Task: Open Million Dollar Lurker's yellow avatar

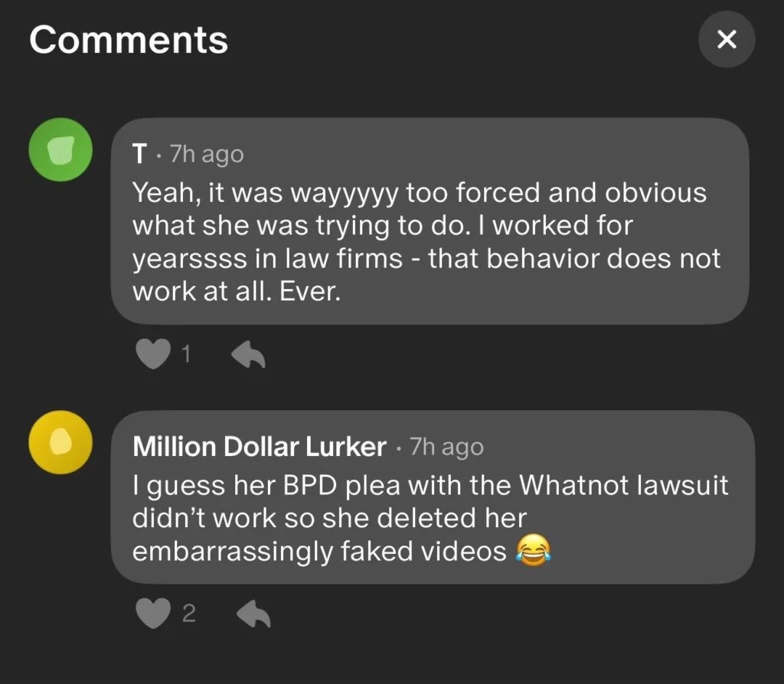Action: pyautogui.click(x=60, y=442)
